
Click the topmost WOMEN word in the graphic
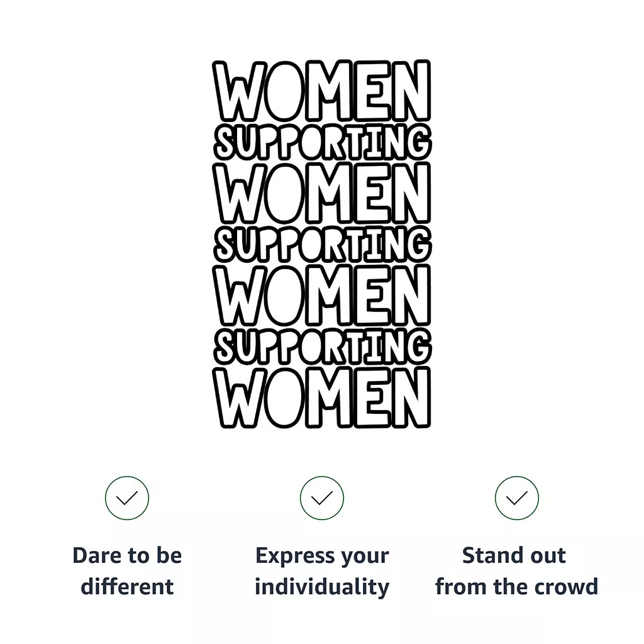coord(321,91)
